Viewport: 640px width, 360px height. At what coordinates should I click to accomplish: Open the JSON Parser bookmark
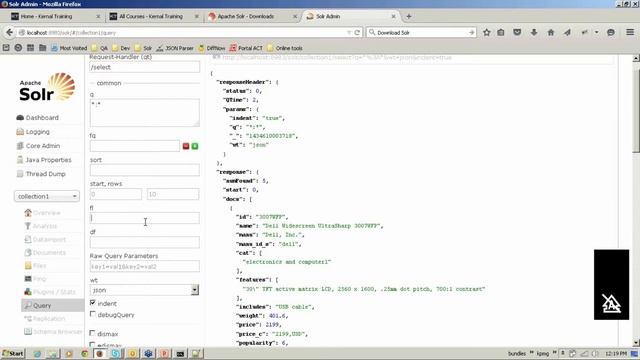[x=175, y=48]
